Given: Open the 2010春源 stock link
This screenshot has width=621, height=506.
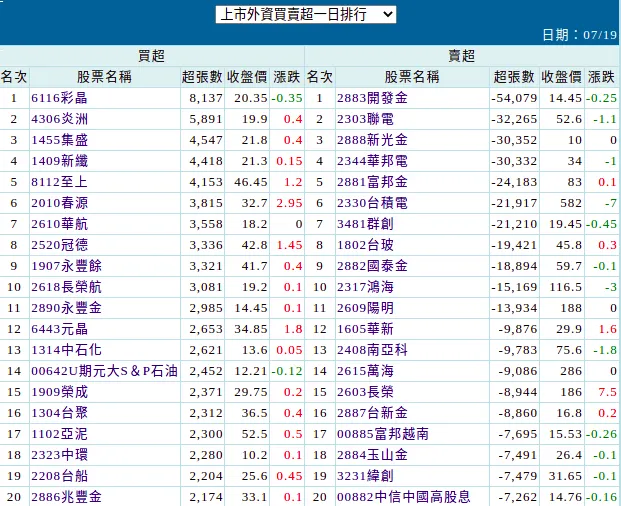Looking at the screenshot, I should (x=59, y=203).
